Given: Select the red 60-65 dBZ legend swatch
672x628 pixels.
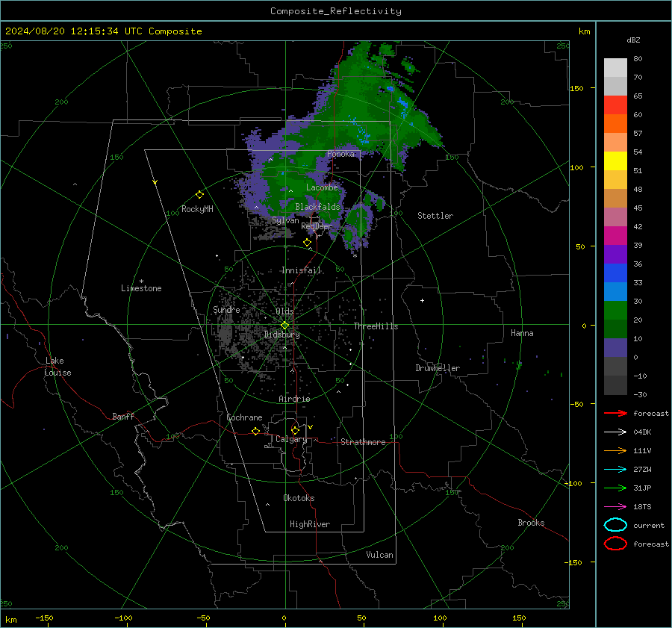Looking at the screenshot, I should pos(615,105).
